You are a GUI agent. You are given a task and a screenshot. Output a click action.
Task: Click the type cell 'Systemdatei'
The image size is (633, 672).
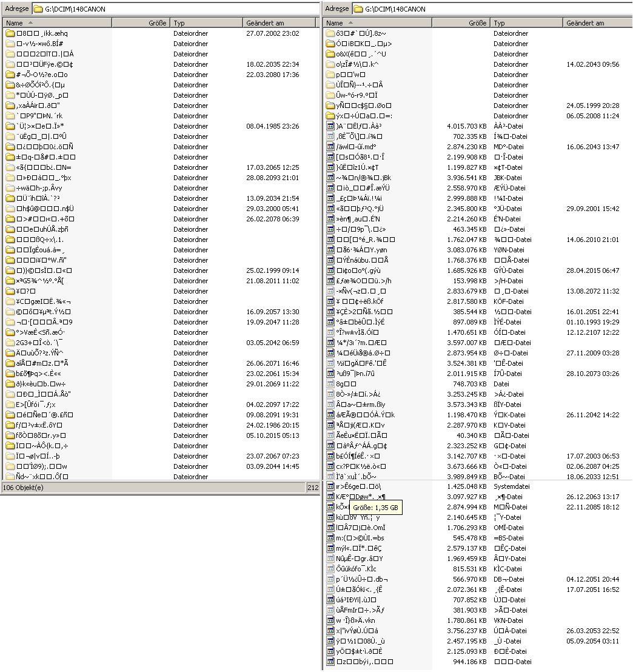(x=512, y=486)
